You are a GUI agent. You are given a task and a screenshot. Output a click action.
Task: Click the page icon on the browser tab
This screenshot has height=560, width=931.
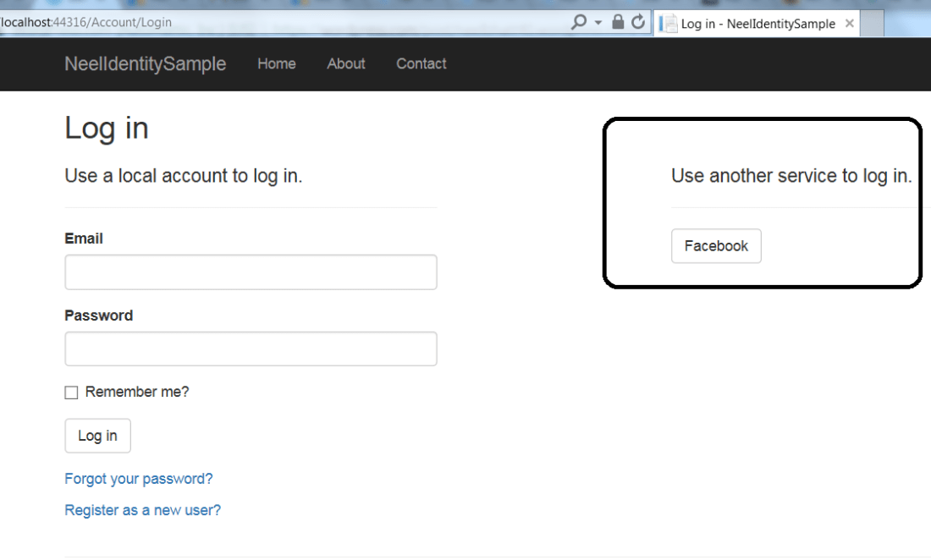coord(669,24)
